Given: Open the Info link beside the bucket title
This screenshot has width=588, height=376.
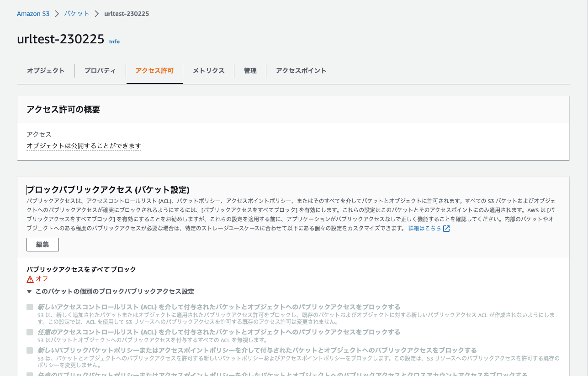Looking at the screenshot, I should (x=114, y=42).
